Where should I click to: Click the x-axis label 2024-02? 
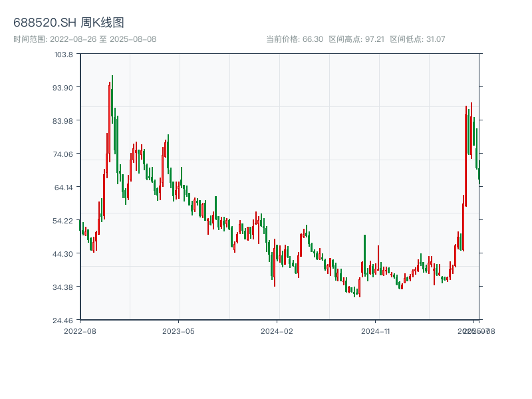point(277,331)
